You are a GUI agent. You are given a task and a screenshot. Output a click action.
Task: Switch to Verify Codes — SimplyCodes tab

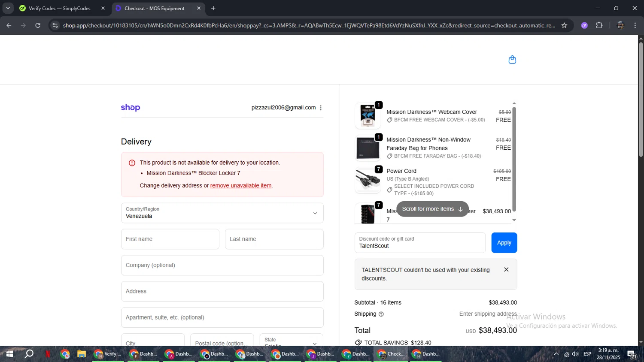coord(60,8)
